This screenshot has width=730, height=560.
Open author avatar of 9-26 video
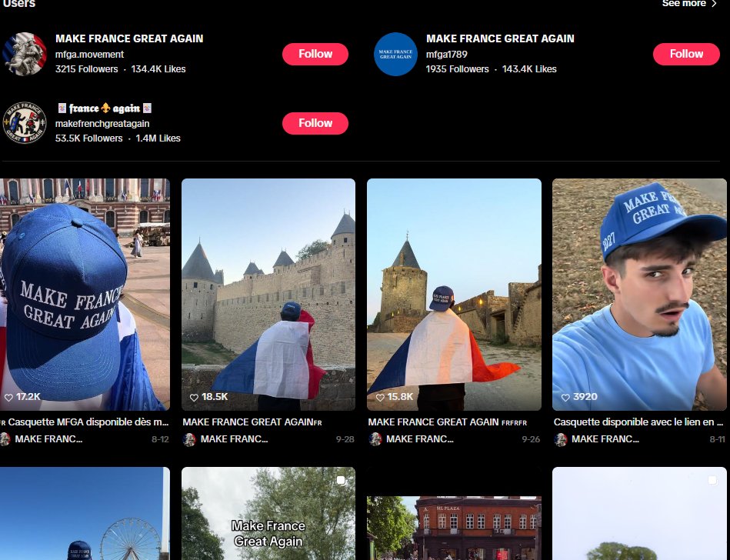point(375,439)
